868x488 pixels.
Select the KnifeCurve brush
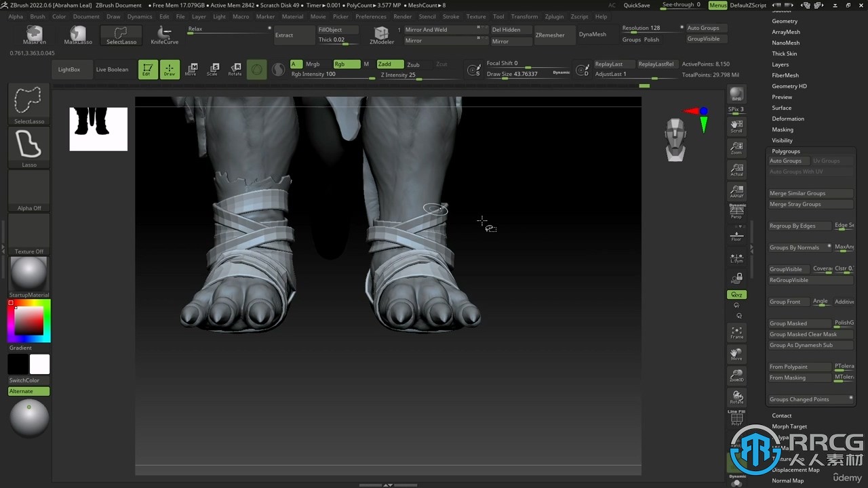point(165,35)
